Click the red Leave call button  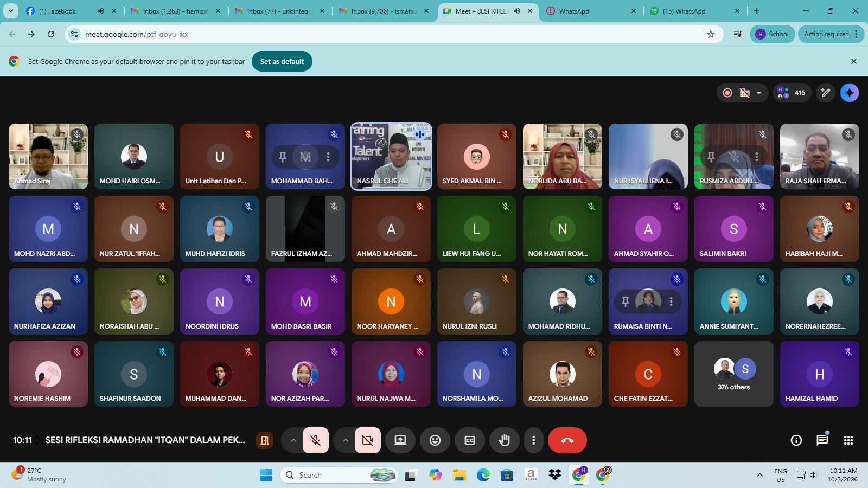[567, 440]
